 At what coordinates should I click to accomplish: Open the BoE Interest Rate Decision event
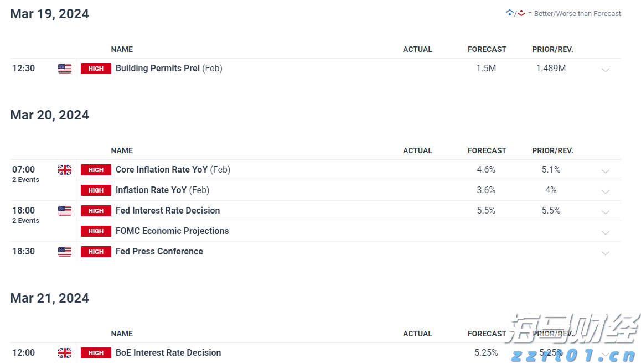click(x=168, y=353)
